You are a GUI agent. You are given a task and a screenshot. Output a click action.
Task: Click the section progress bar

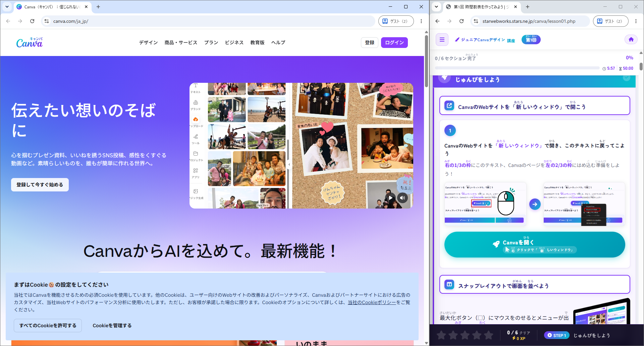517,68
